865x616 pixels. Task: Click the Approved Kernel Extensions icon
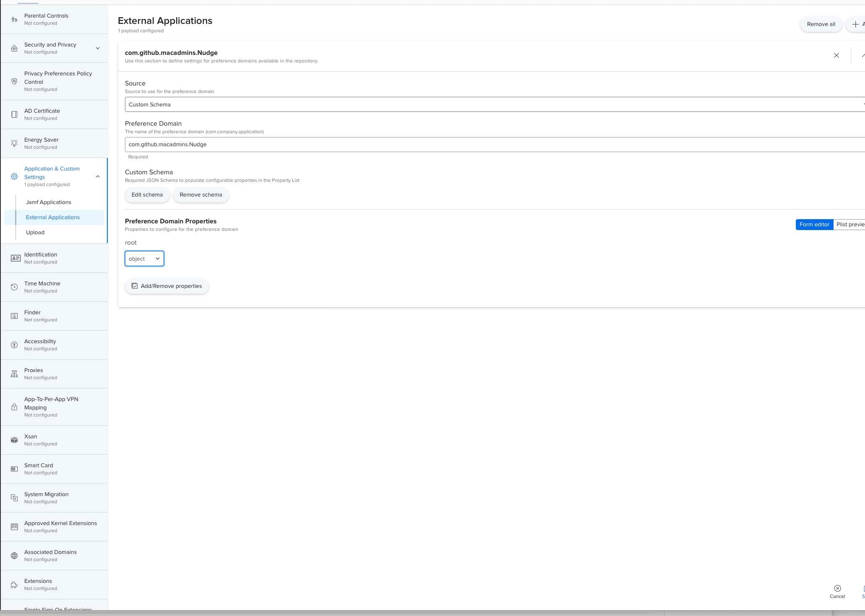coord(14,527)
